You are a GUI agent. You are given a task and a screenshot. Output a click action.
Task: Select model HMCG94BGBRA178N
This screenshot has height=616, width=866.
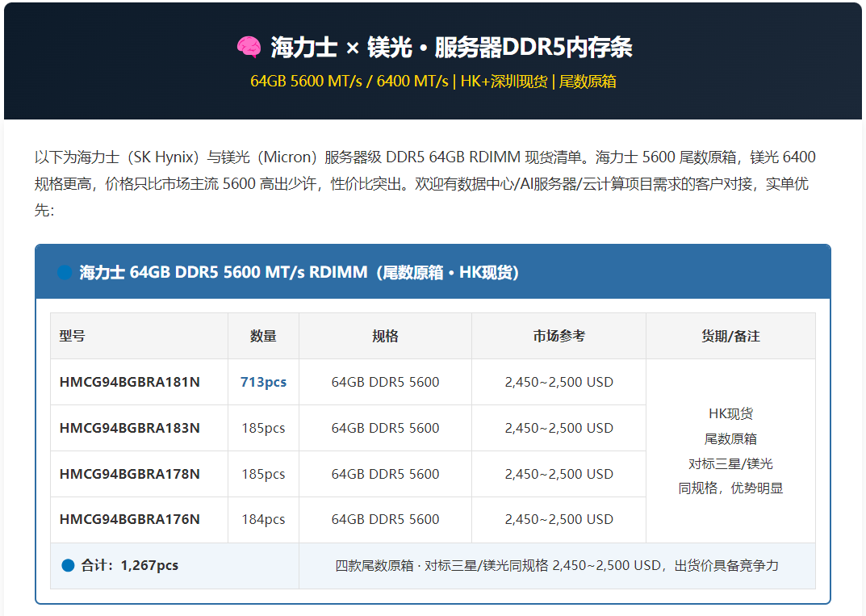130,474
